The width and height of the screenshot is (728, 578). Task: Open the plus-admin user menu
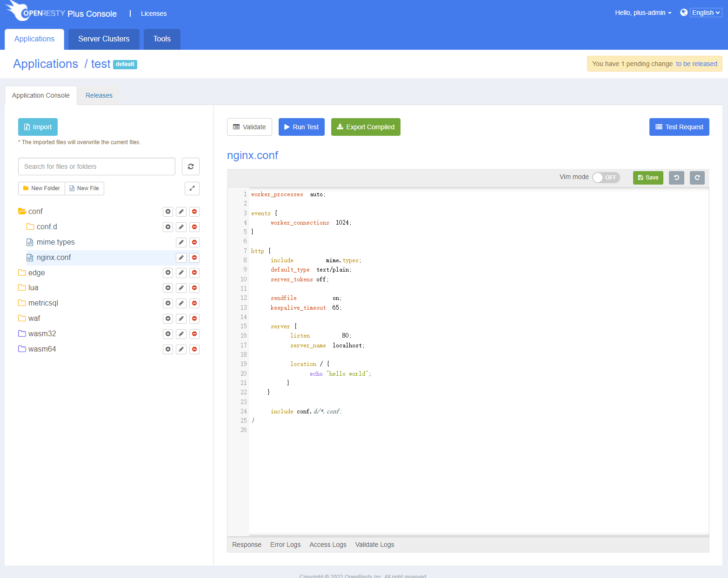(643, 13)
